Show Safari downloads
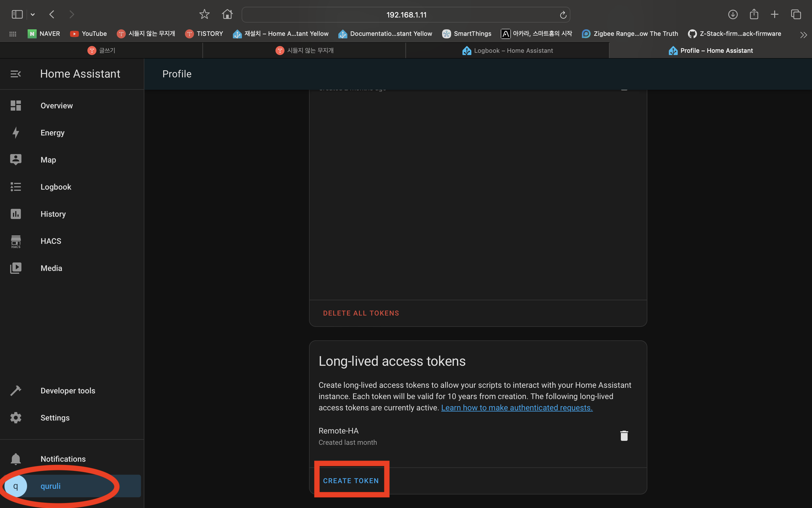 click(732, 14)
